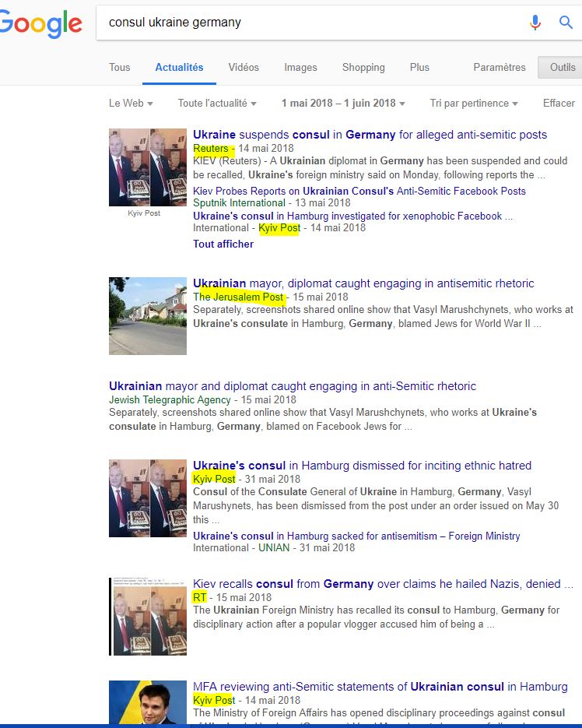This screenshot has width=582, height=728.
Task: Click the Google logo
Action: (40, 23)
